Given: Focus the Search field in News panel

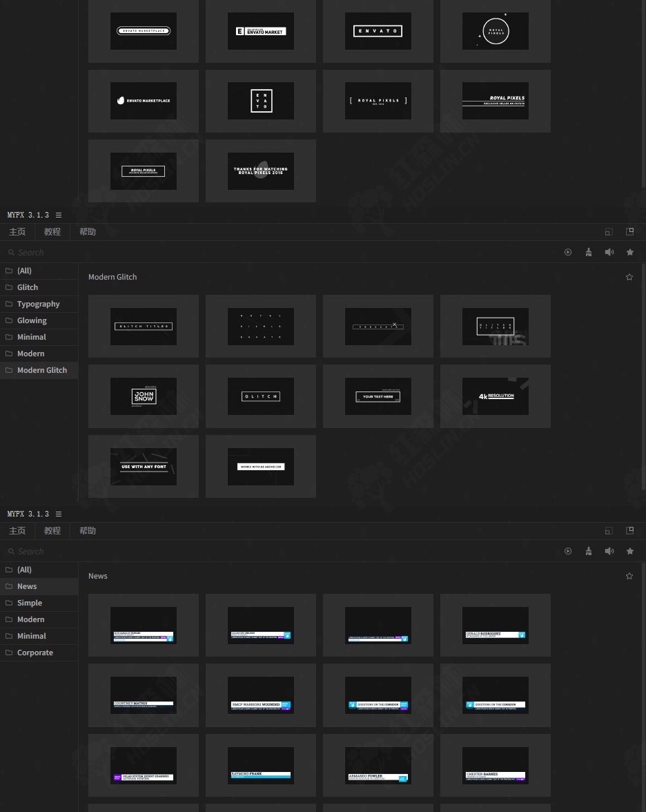Looking at the screenshot, I should (x=280, y=551).
